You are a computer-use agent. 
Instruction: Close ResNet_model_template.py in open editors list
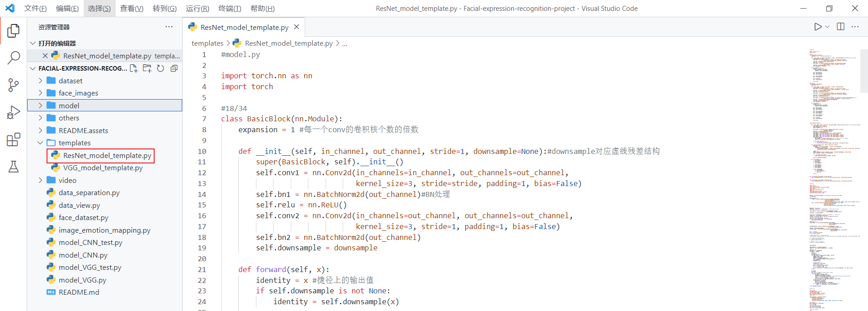[x=45, y=56]
